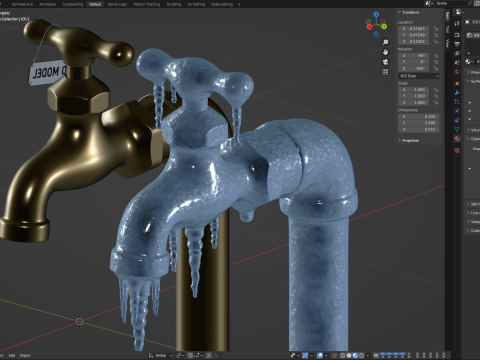This screenshot has width=480, height=360.
Task: Toggle lock on Location Z
Action: pos(436,41)
